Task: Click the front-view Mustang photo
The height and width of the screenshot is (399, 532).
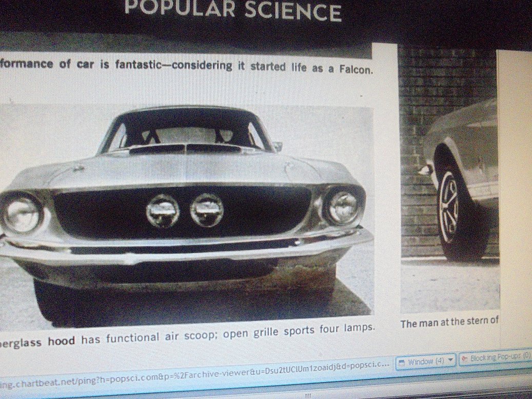Action: [x=186, y=215]
